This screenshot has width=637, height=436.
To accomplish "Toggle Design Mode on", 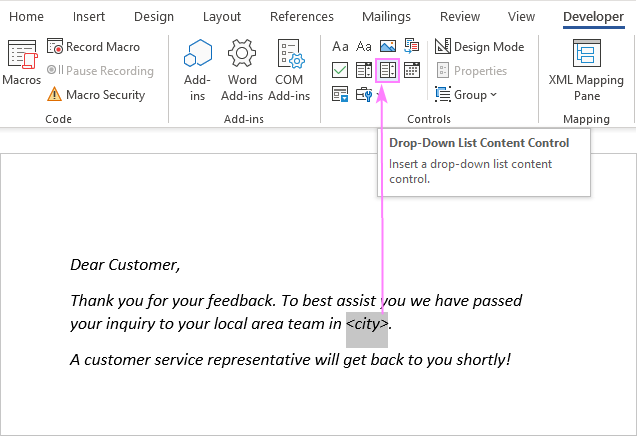I will pyautogui.click(x=479, y=47).
